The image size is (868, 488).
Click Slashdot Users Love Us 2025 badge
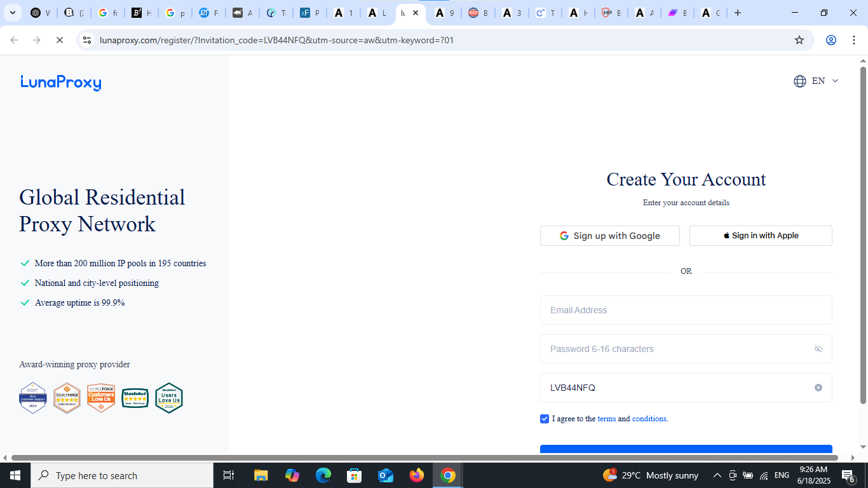coord(169,398)
